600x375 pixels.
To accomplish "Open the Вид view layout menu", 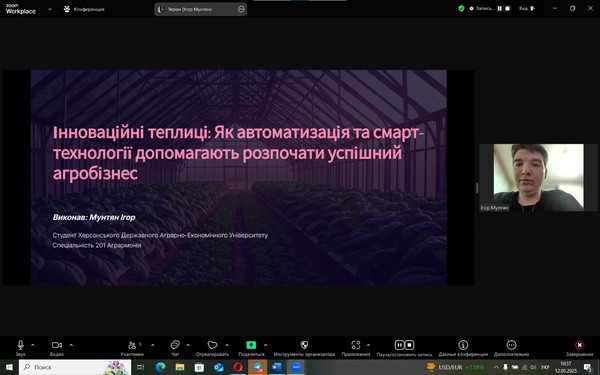I will (x=527, y=8).
